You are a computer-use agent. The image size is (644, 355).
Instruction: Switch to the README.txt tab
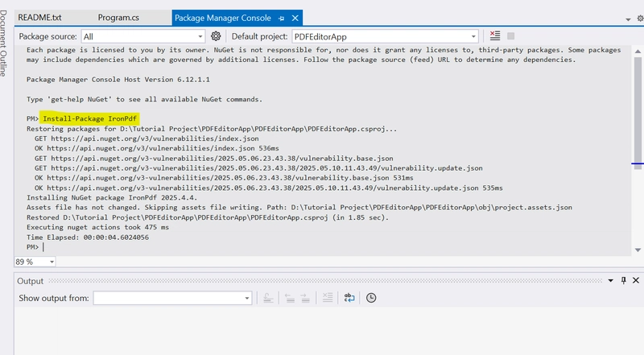click(39, 18)
